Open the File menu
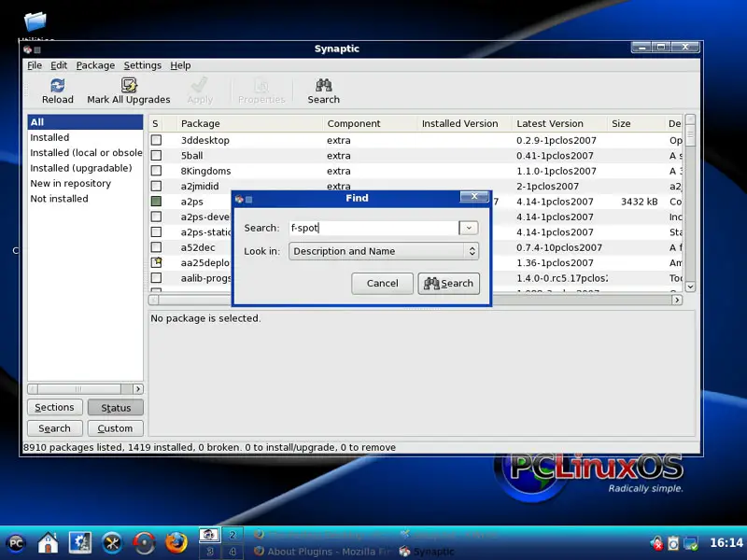Viewport: 747px width, 560px height. [x=35, y=65]
